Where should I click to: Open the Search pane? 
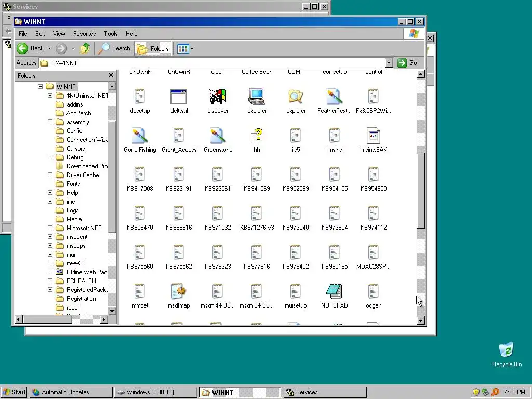114,48
